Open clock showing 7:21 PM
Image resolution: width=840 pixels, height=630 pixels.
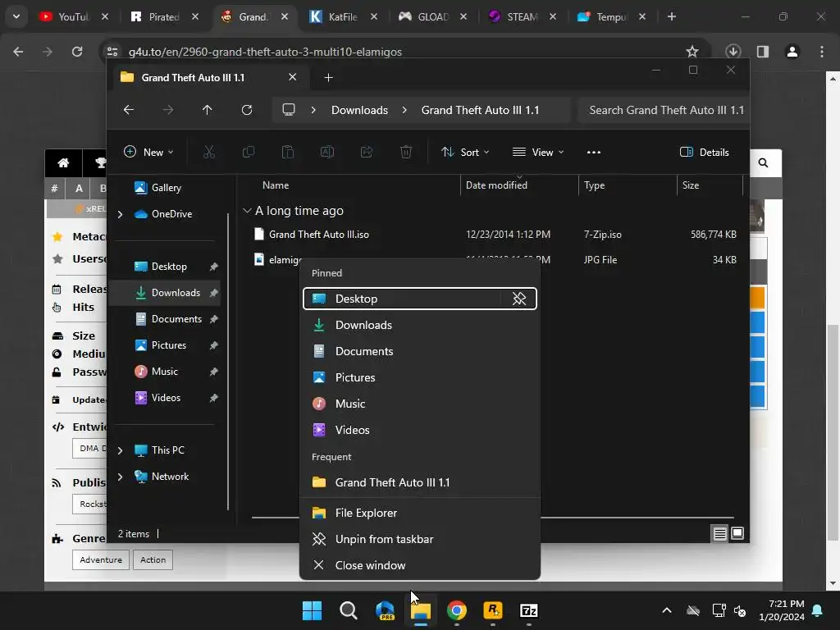point(782,610)
